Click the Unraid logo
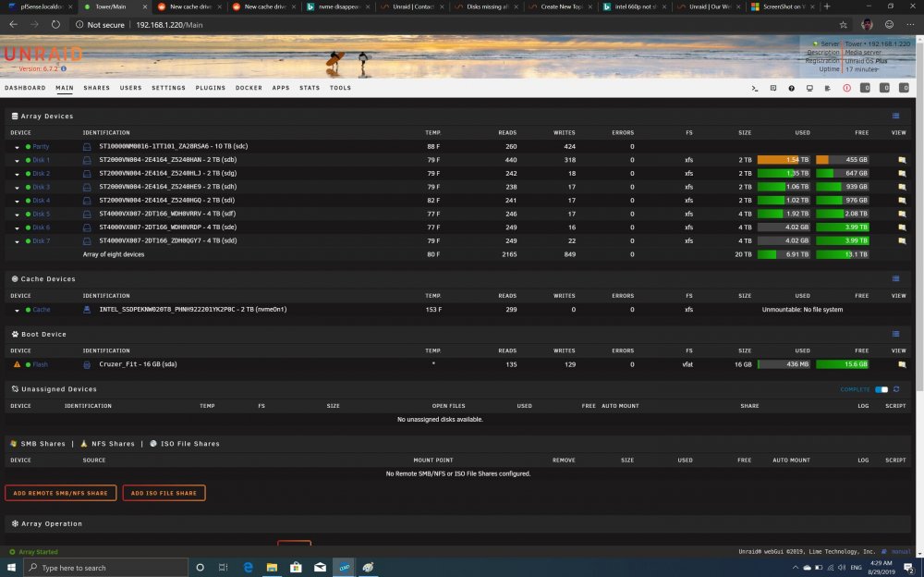 43,55
